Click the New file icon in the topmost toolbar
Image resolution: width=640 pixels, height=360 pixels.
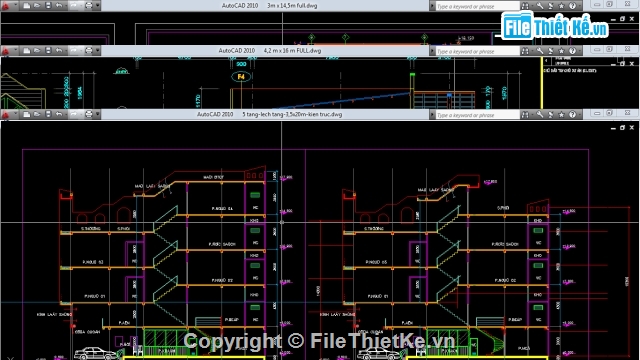[27, 5]
